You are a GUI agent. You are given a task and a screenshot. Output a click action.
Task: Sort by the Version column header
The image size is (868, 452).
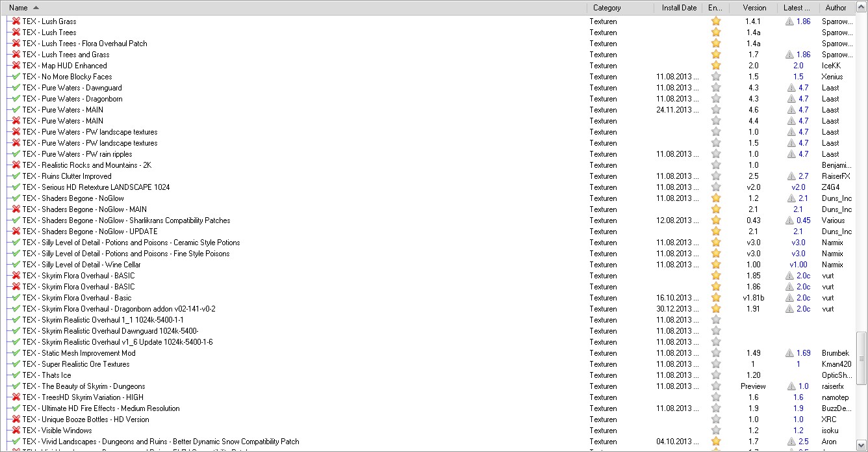tap(754, 8)
